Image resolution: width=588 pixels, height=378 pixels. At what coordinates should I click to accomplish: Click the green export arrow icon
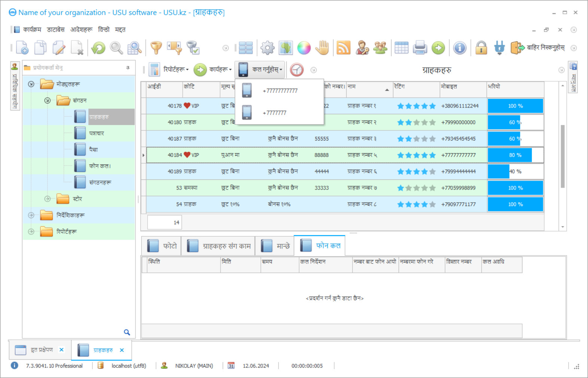(x=438, y=48)
